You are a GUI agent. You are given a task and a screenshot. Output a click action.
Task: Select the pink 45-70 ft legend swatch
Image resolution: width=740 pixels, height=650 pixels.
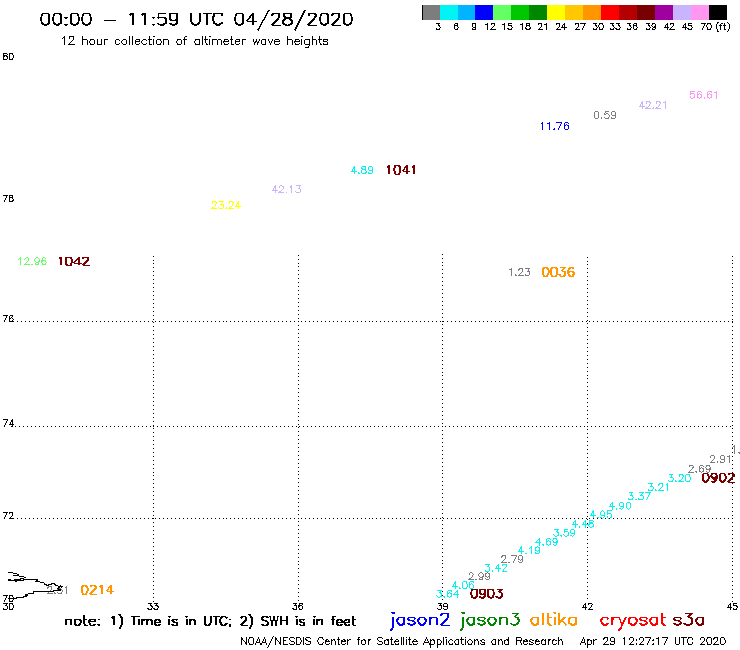click(x=699, y=12)
